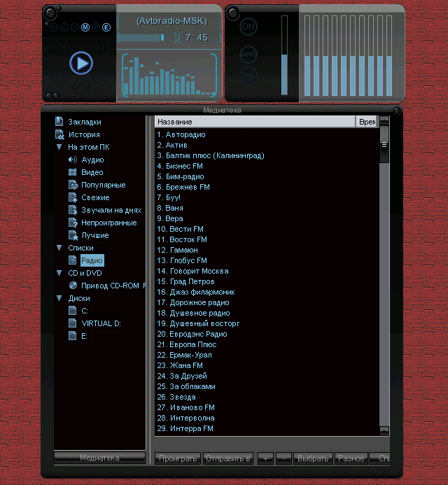Click the Непроигранные question-mark icon
The height and width of the screenshot is (485, 448).
coord(73,223)
